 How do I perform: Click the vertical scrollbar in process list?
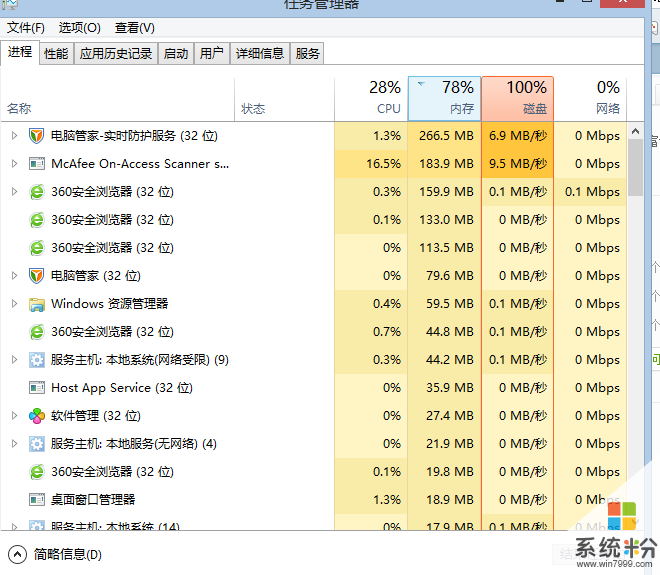click(x=635, y=167)
